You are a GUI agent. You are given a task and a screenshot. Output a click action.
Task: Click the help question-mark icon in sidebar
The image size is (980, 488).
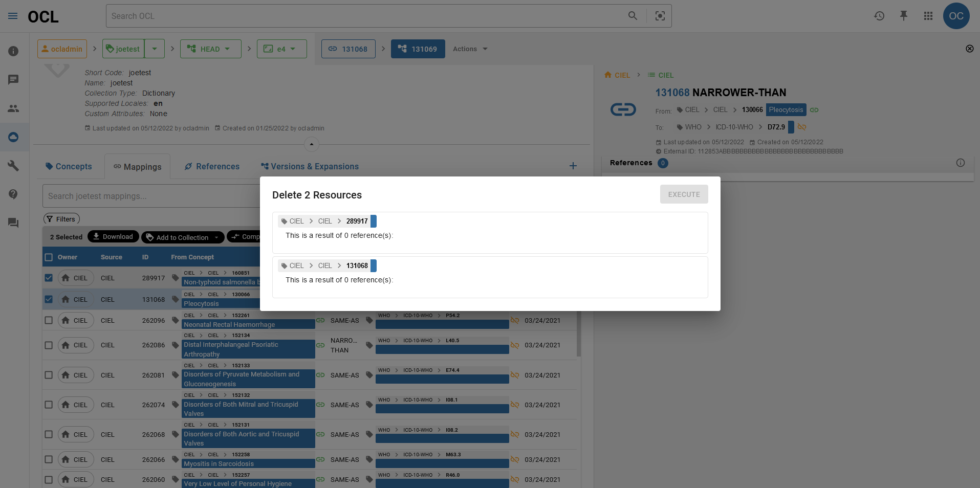tap(13, 194)
